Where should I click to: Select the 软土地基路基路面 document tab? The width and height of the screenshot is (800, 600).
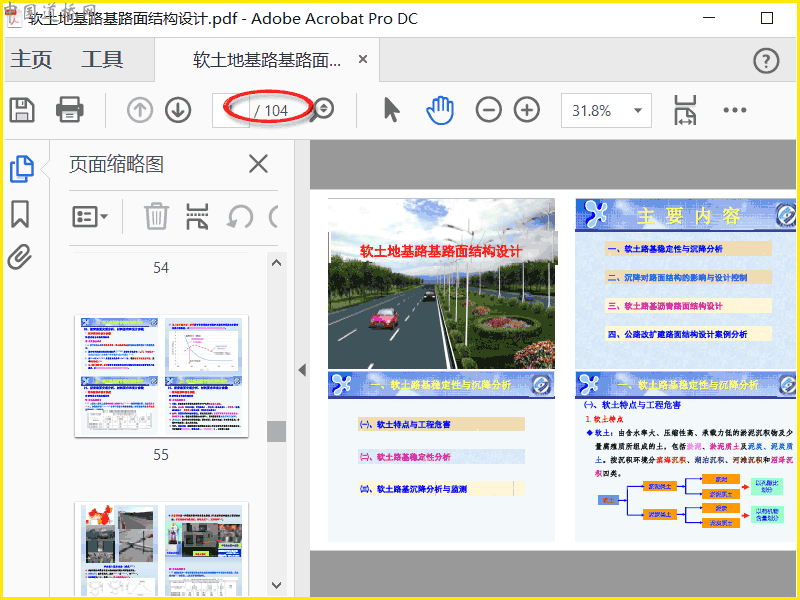point(267,60)
